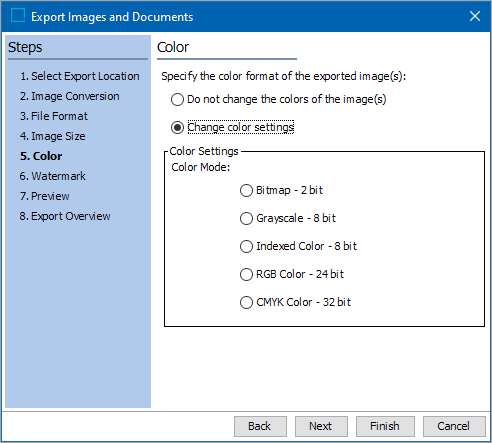This screenshot has height=443, width=492.
Task: Jump to step 3 File Format
Action: coord(54,116)
